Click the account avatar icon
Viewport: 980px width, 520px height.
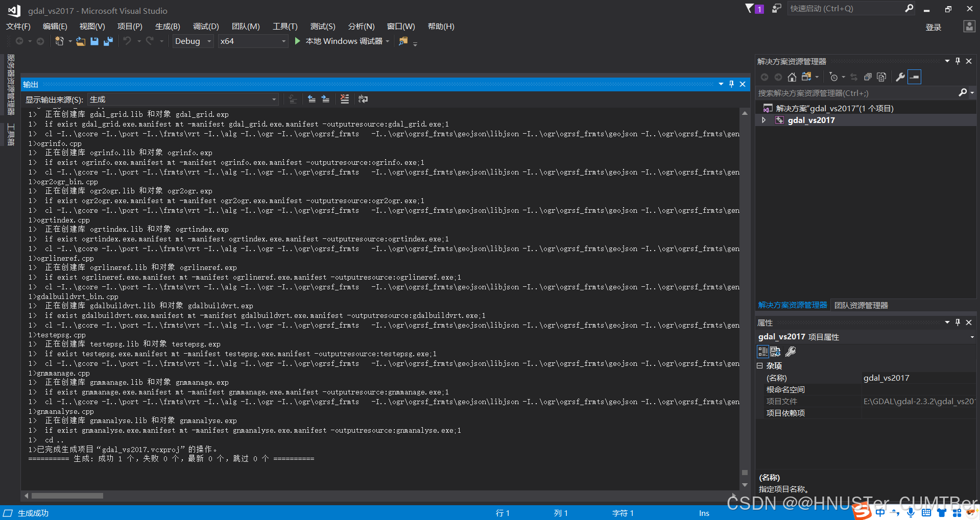point(969,27)
